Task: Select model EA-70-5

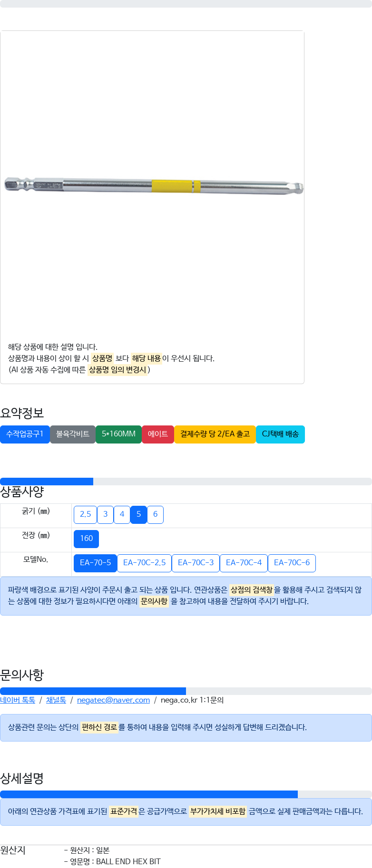Action: 95,563
